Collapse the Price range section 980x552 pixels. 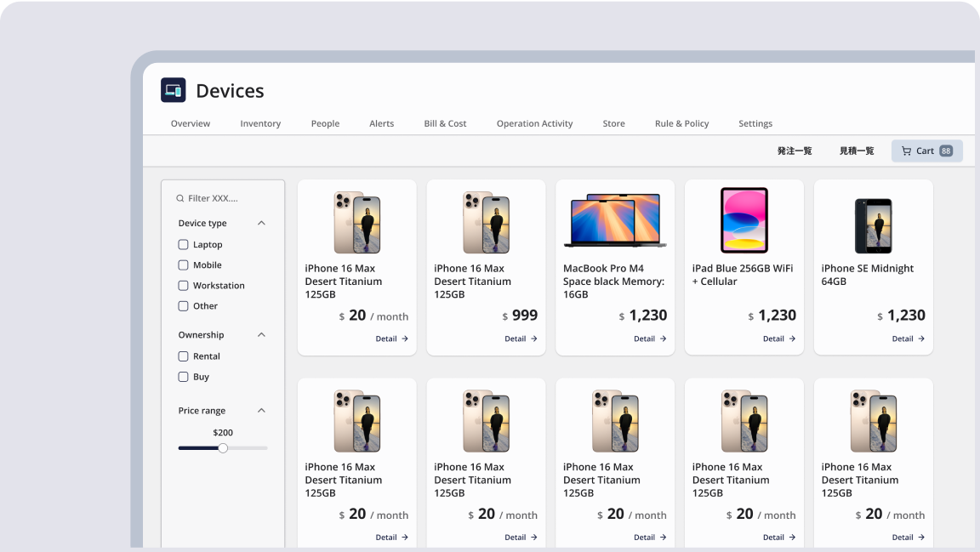click(259, 411)
